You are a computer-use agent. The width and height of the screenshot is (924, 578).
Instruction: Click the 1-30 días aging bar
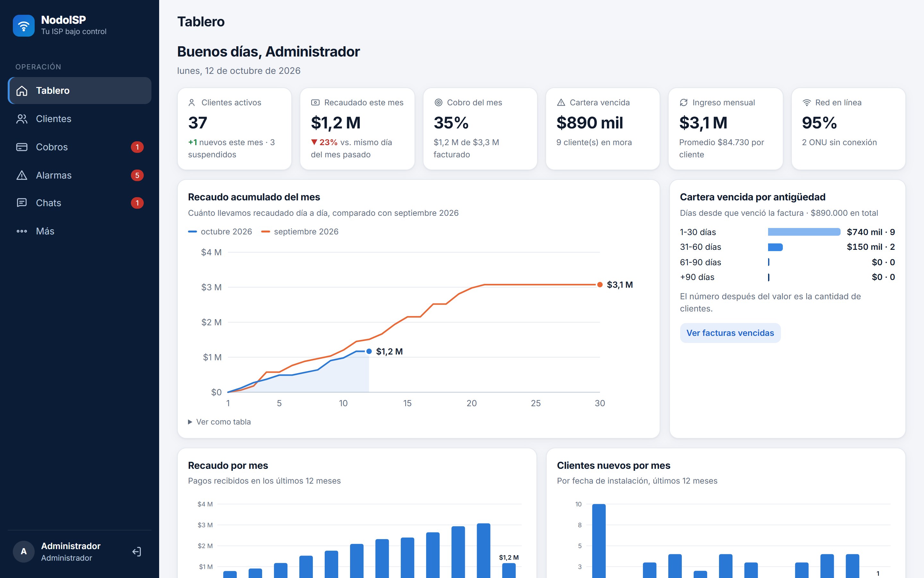(x=804, y=232)
